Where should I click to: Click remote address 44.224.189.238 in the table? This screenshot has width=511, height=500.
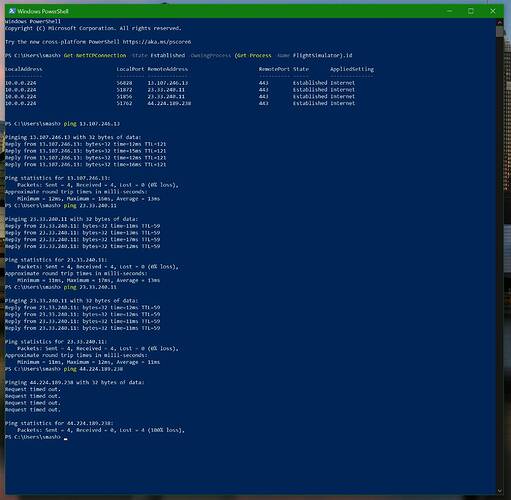(169, 103)
